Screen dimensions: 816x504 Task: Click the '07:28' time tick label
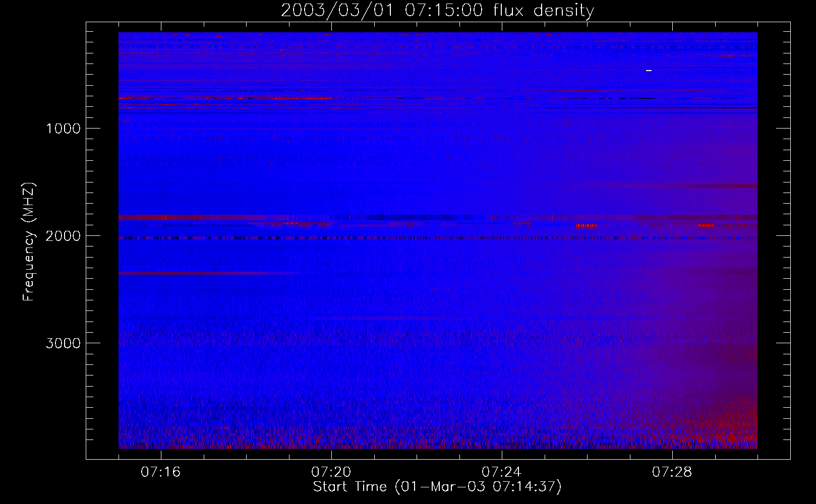coord(672,472)
